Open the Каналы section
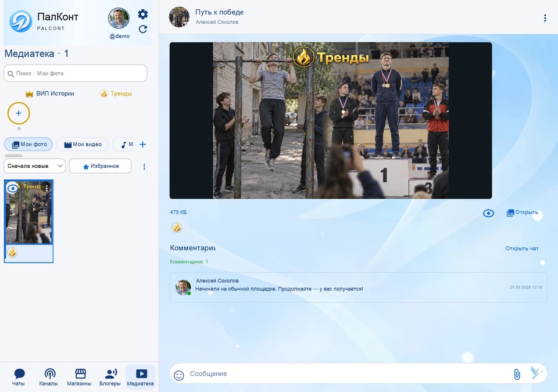 click(x=48, y=377)
